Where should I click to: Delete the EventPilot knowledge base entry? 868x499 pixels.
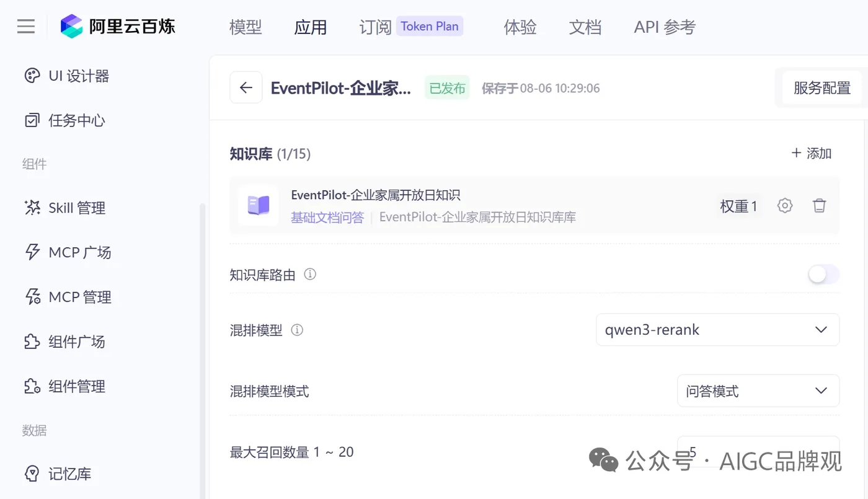click(x=820, y=206)
